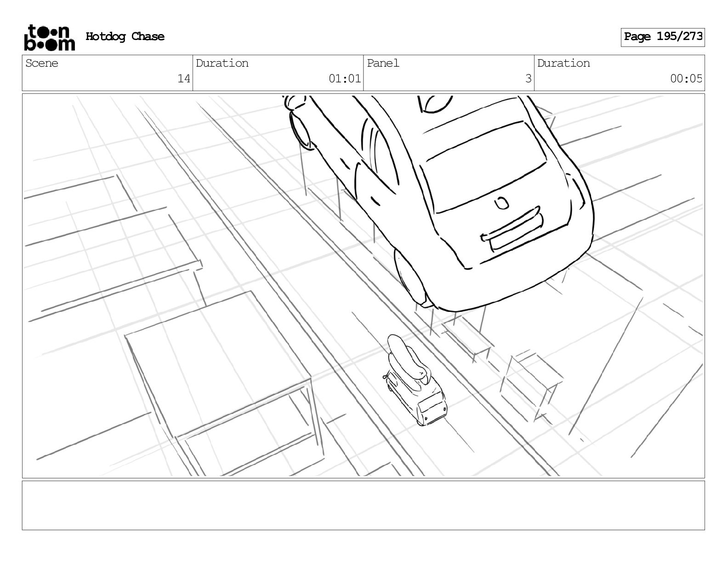The image size is (728, 563).
Task: Open the storyboard panel sketch of the car
Action: pyautogui.click(x=363, y=286)
